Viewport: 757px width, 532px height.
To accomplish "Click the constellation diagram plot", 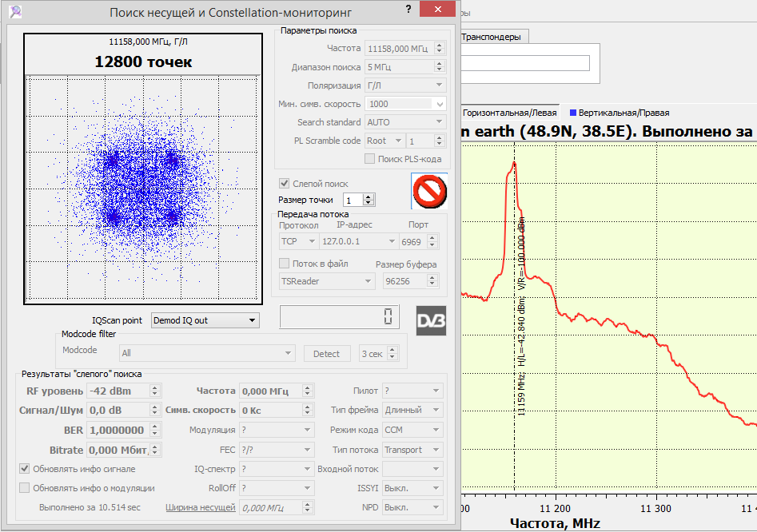I will [x=143, y=188].
